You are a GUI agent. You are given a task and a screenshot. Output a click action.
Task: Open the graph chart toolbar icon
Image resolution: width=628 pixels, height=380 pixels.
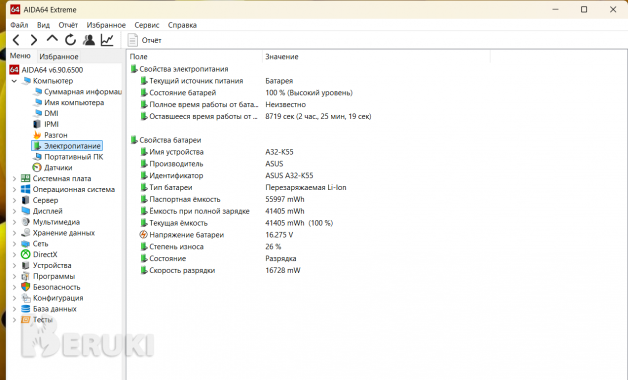click(107, 40)
